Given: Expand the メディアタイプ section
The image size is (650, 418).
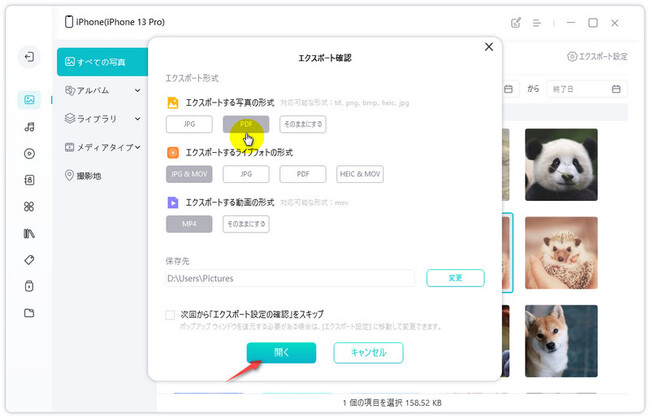Looking at the screenshot, I should tap(102, 147).
